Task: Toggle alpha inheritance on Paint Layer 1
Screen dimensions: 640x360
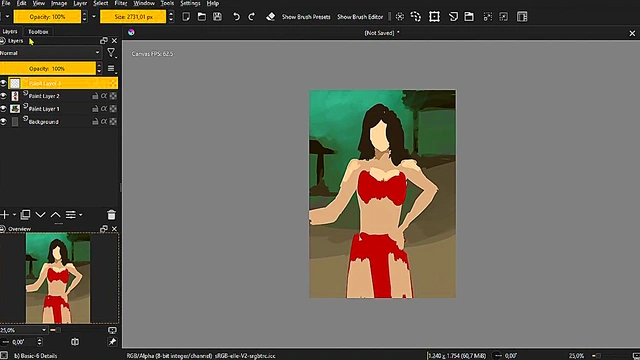Action: 104,109
